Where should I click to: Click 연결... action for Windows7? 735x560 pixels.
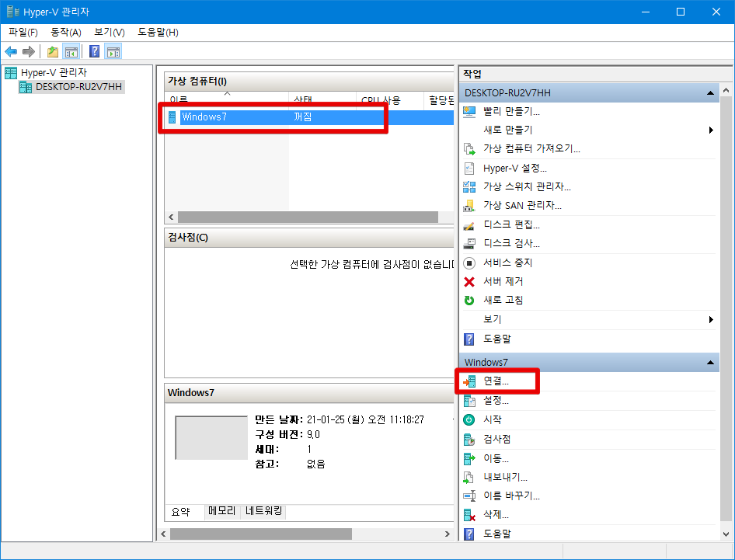coord(496,381)
